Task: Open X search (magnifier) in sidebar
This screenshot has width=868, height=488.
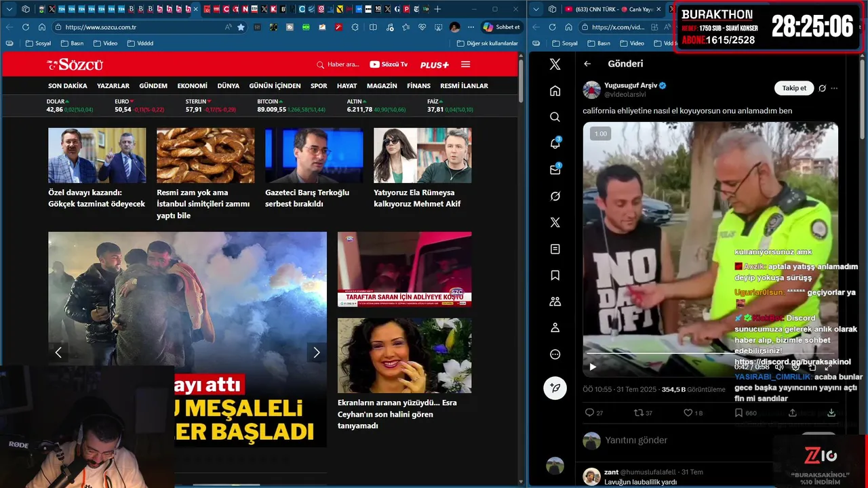Action: [x=555, y=117]
